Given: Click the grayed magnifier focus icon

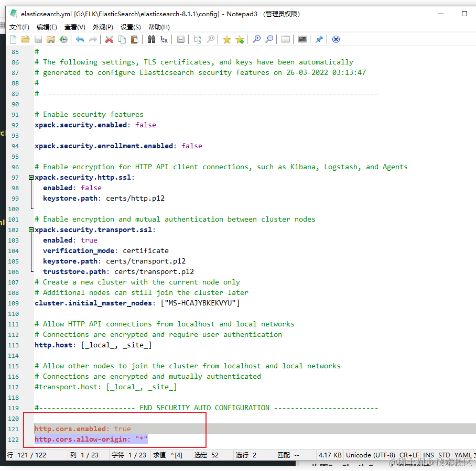Looking at the screenshot, I should [210, 39].
